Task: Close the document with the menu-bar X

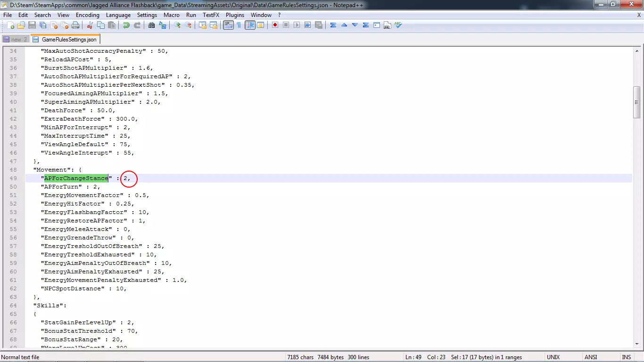Action: point(639,15)
